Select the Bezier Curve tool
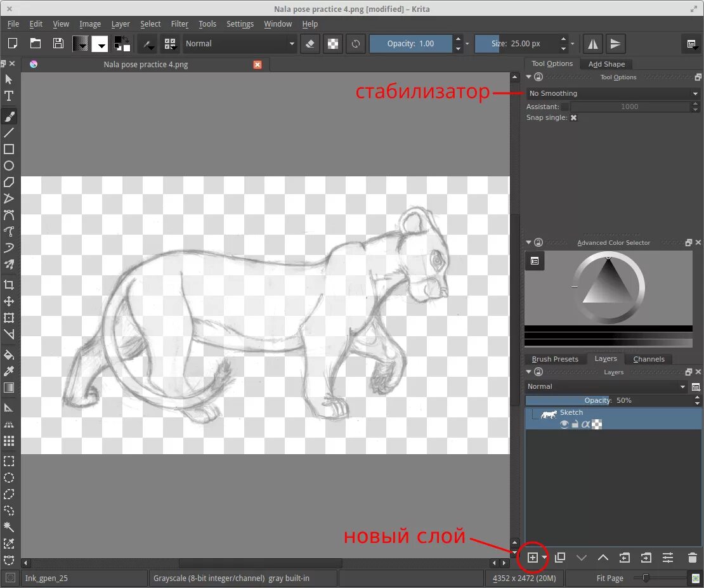 8,215
